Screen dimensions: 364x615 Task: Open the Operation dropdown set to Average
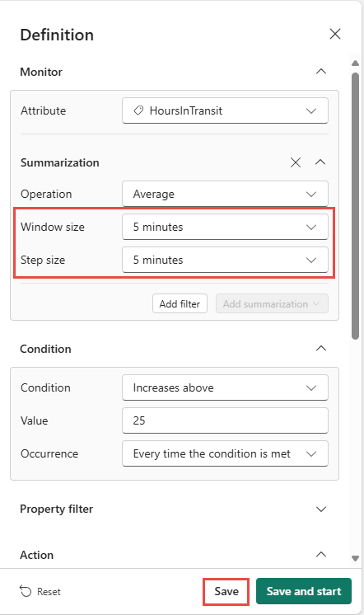[x=225, y=194]
